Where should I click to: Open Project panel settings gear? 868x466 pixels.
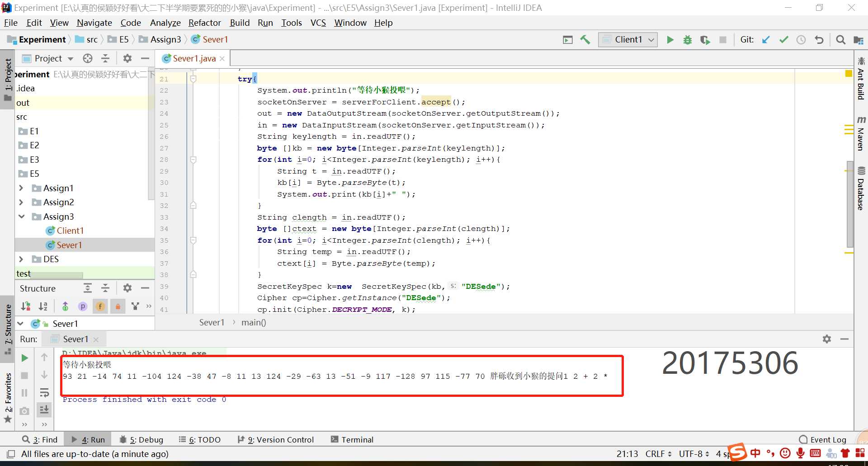(127, 58)
